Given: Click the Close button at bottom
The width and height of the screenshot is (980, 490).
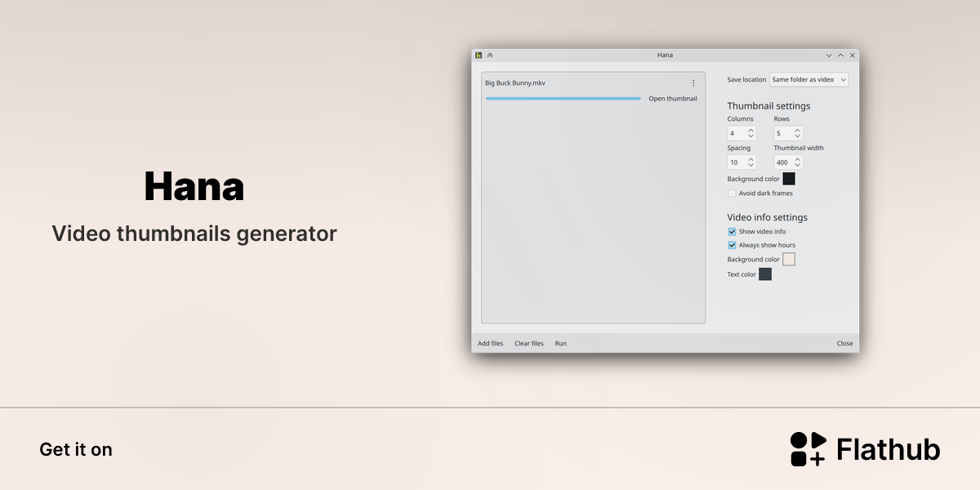Looking at the screenshot, I should [x=845, y=344].
